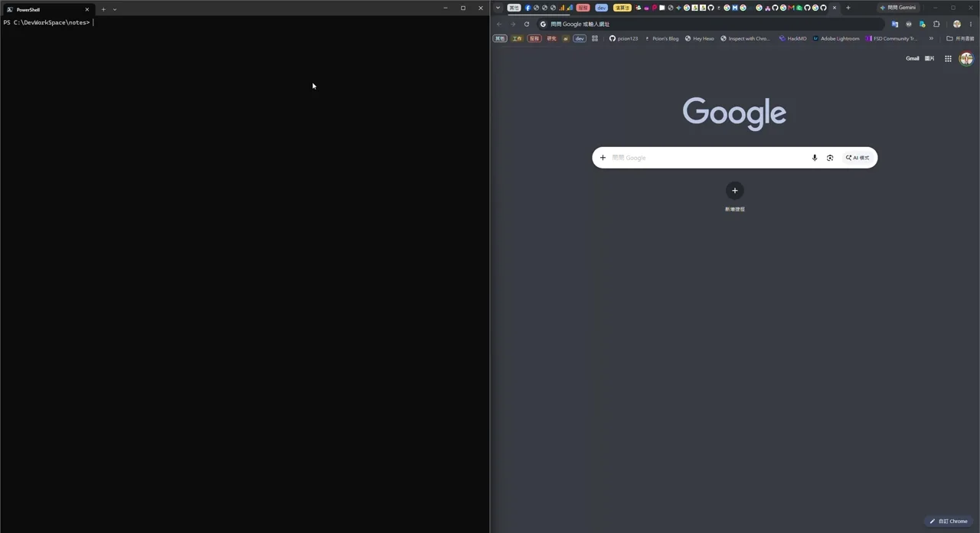Click the Google logo
This screenshot has width=980, height=533.
(x=734, y=113)
